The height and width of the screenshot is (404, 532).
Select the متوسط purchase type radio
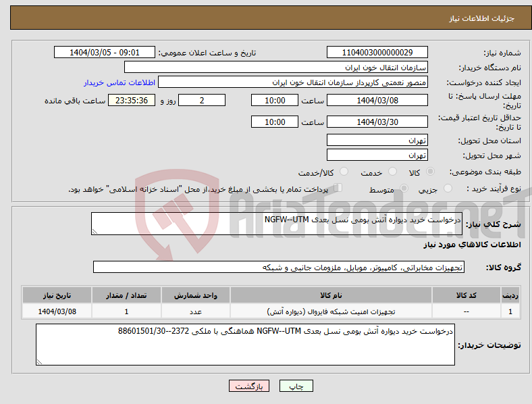tap(404, 188)
